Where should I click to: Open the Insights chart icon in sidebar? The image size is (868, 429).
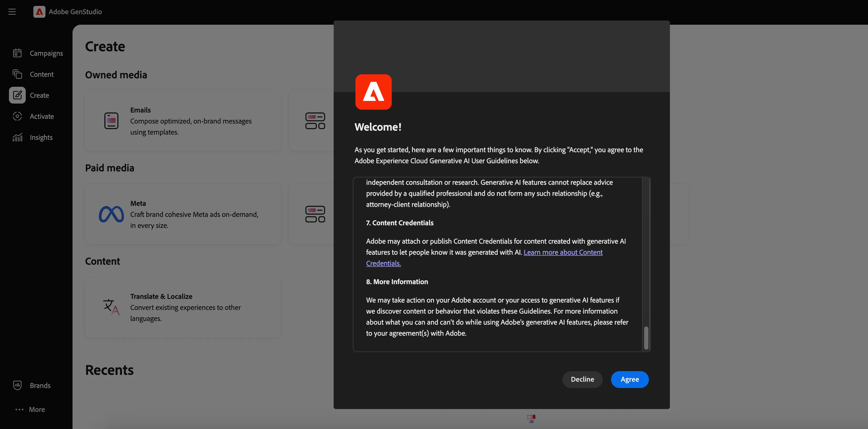click(x=17, y=137)
